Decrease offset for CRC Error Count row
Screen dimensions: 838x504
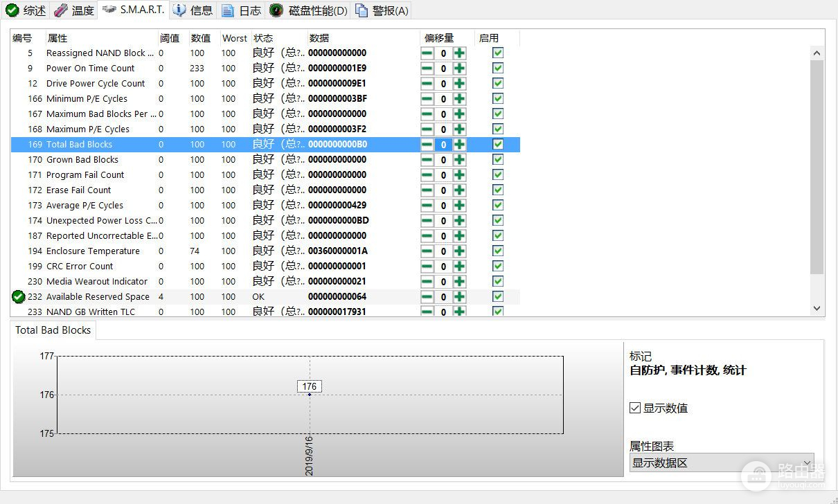[427, 267]
